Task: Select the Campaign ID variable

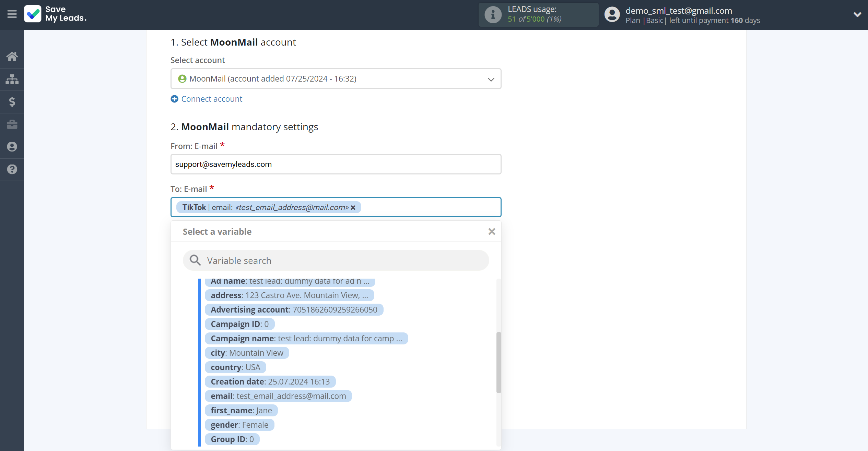Action: [239, 324]
